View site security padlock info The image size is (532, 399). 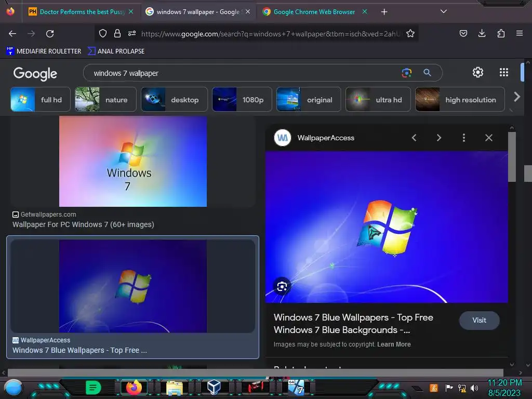[117, 33]
